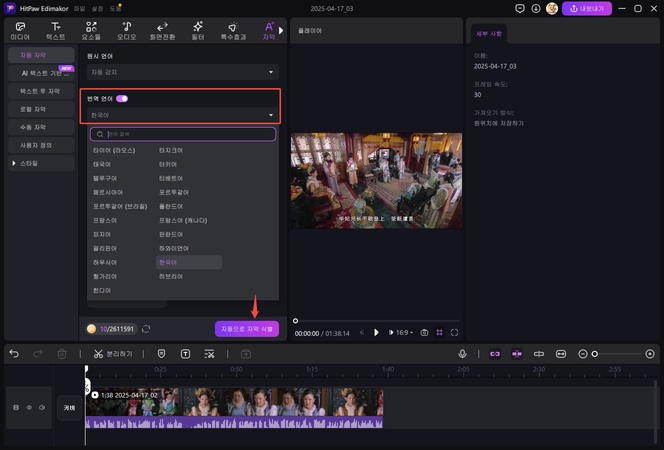This screenshot has width=664, height=450.
Task: Click the split scissors tool 분리하기
Action: click(x=112, y=354)
